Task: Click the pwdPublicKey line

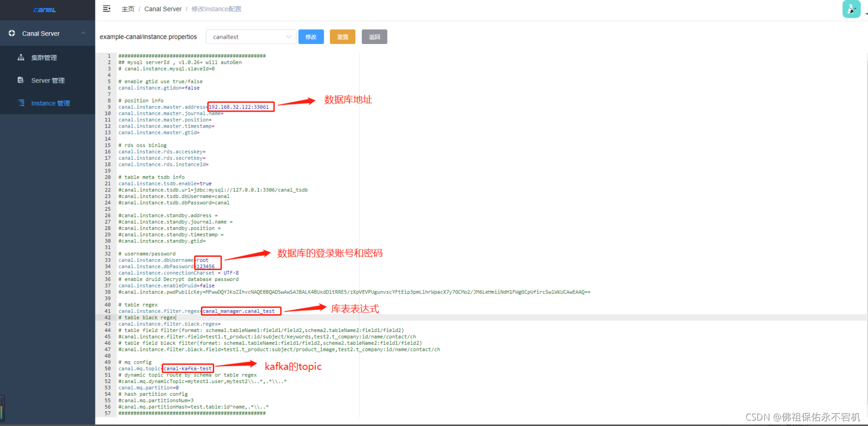Action: (x=354, y=292)
